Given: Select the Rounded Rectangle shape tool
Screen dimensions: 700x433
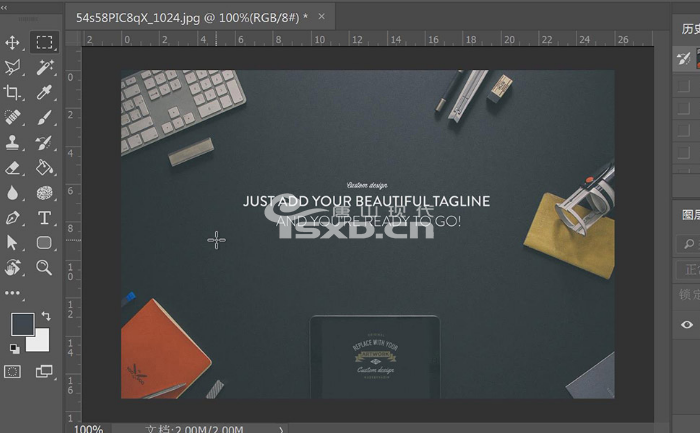Looking at the screenshot, I should point(44,243).
